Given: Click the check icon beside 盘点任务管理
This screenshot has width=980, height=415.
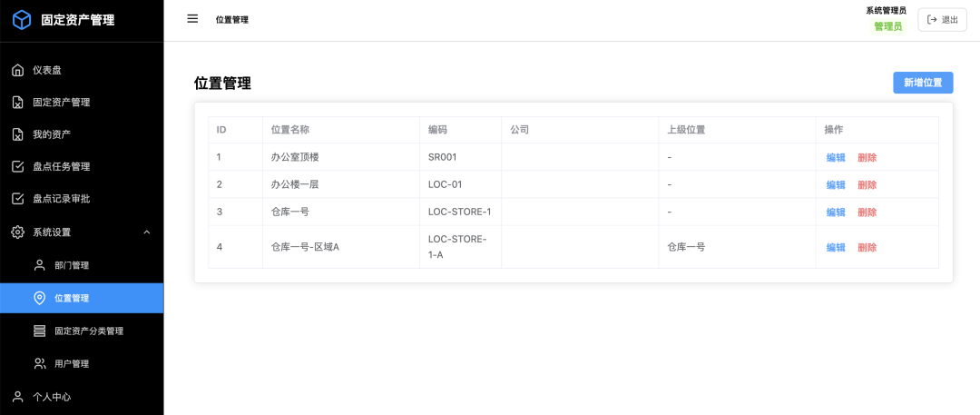Looking at the screenshot, I should point(19,166).
